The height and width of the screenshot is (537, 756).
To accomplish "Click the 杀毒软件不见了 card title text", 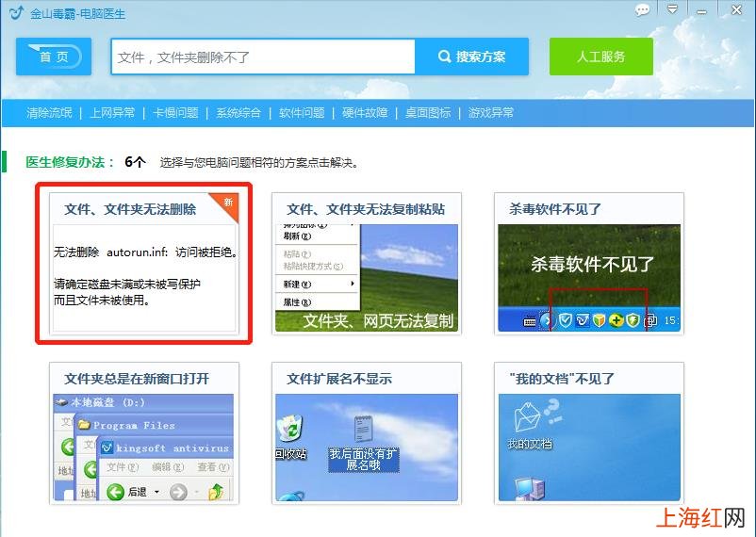I will pos(555,209).
